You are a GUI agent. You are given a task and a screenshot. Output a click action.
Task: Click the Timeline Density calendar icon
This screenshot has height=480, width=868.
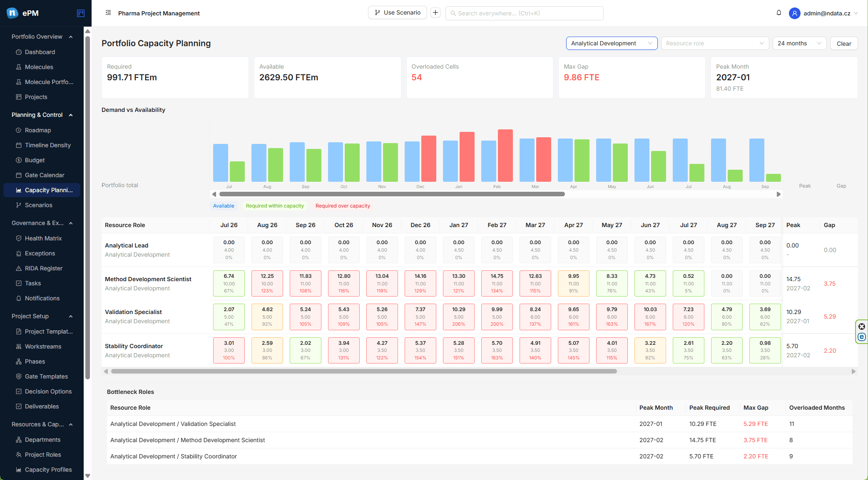tap(19, 145)
